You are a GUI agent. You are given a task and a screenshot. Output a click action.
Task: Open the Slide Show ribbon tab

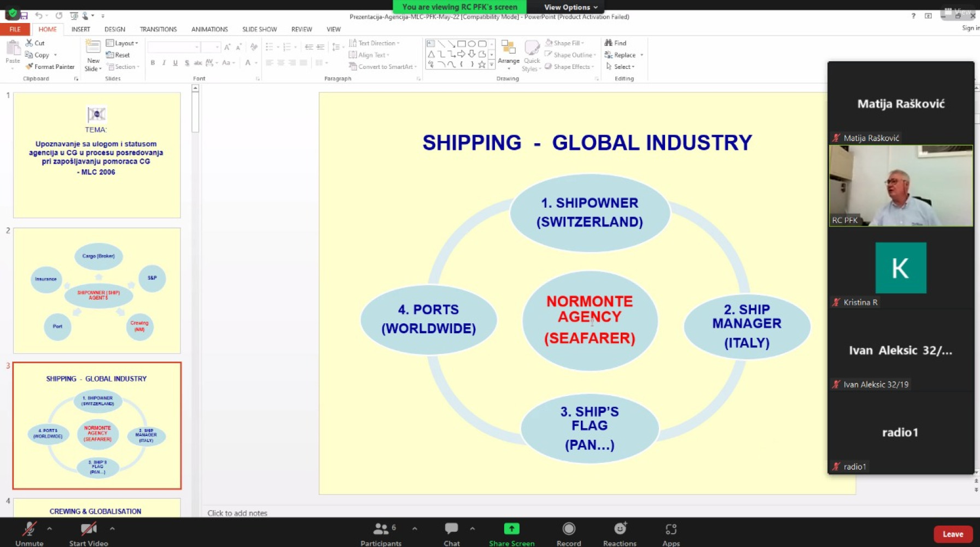pyautogui.click(x=259, y=30)
